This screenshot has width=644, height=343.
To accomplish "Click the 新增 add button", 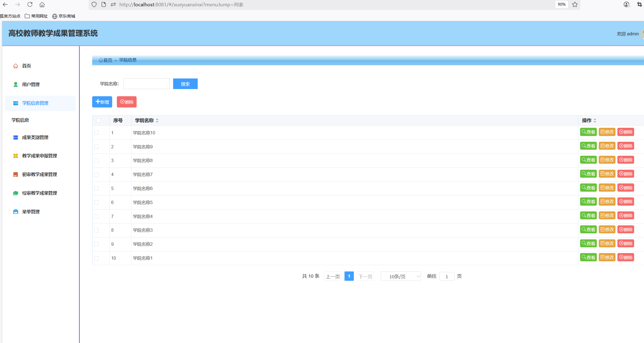I will (x=102, y=102).
